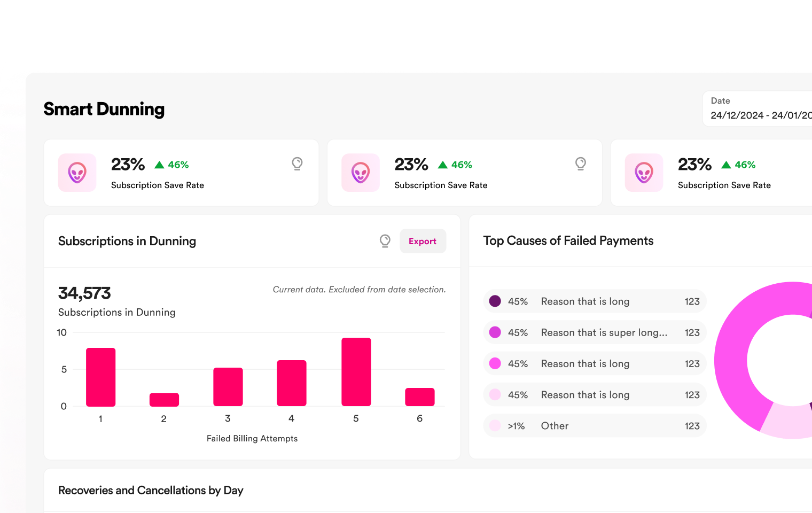Click the Smart Dunning page title
Screen dimensions: 812x513
[x=104, y=109]
